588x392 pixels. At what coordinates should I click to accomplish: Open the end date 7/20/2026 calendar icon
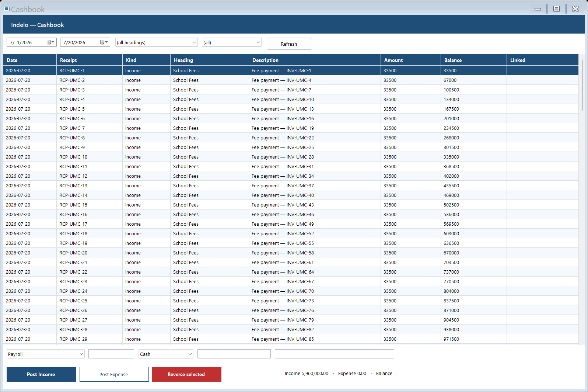tap(104, 42)
